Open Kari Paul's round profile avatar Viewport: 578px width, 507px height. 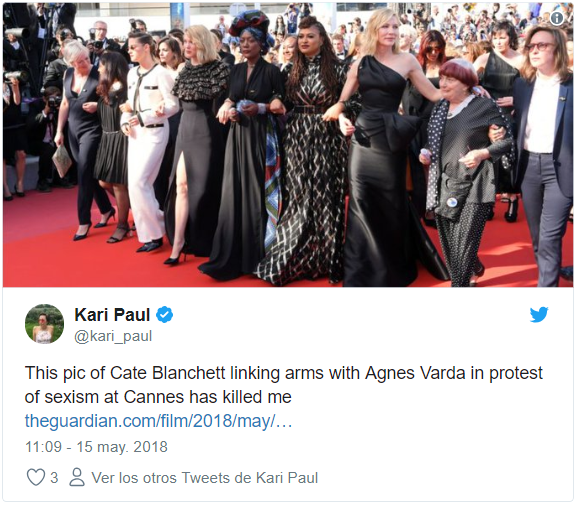pos(44,324)
